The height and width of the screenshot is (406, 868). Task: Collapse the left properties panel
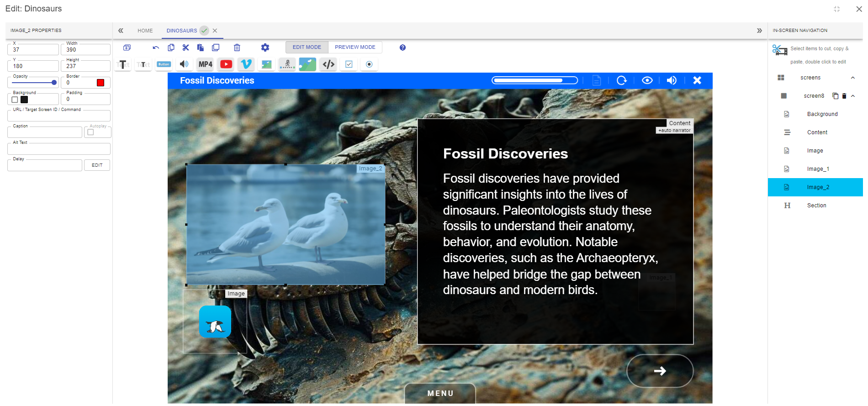click(121, 31)
